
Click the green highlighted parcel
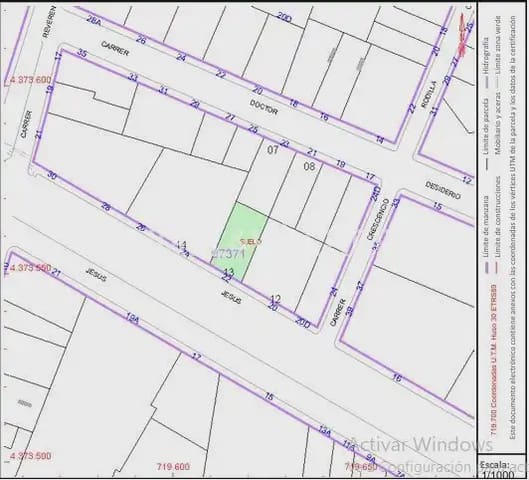pyautogui.click(x=240, y=242)
